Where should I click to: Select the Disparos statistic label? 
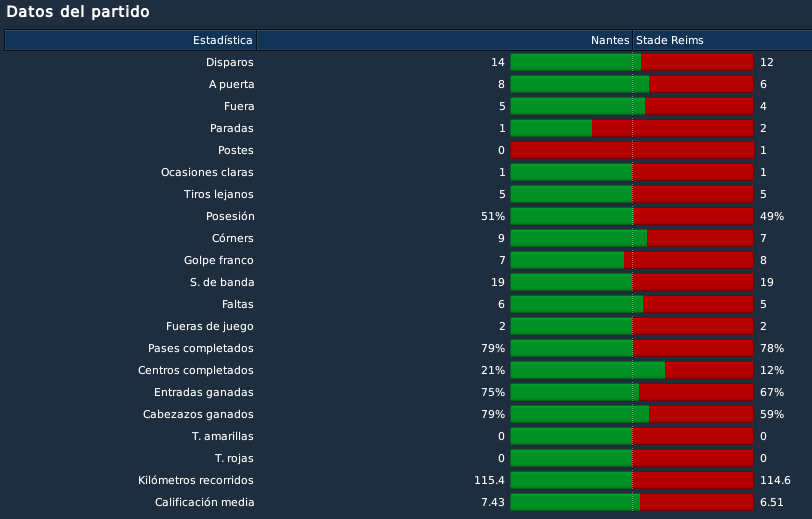tap(229, 62)
